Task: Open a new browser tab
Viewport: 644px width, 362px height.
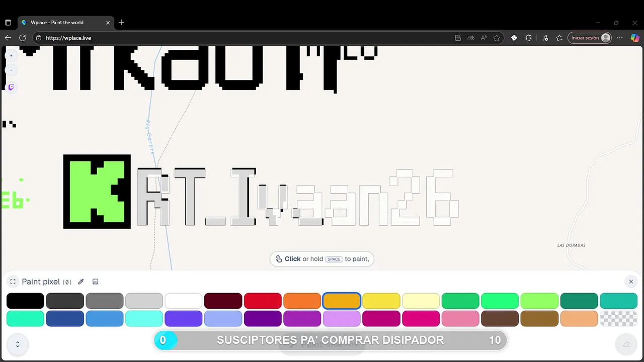Action: (121, 23)
